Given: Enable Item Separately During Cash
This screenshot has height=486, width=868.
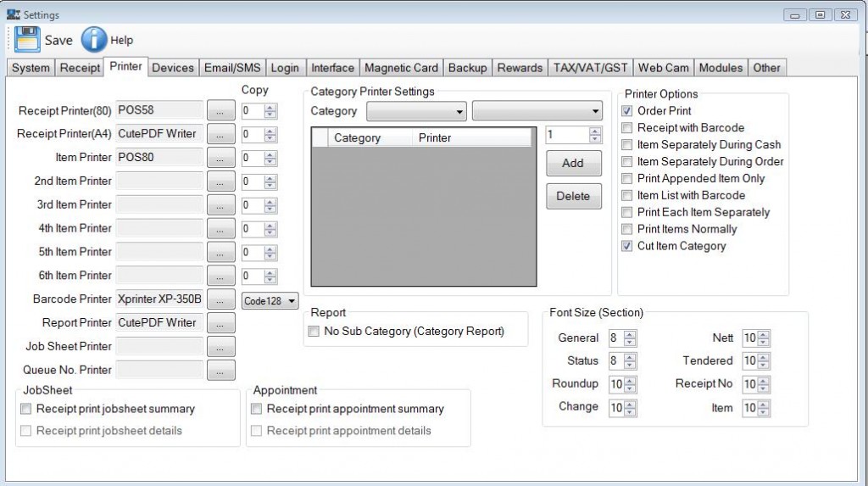Looking at the screenshot, I should coord(626,145).
